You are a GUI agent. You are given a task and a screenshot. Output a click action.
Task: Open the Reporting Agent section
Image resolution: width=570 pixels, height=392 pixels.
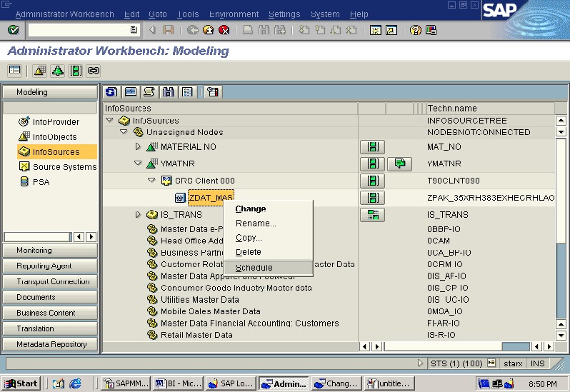[50, 266]
